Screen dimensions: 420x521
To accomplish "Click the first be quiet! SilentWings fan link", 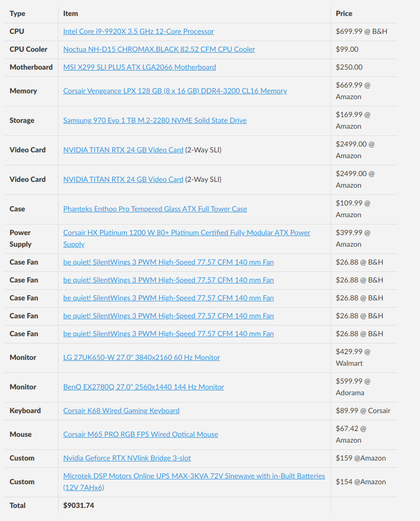I will coord(168,262).
